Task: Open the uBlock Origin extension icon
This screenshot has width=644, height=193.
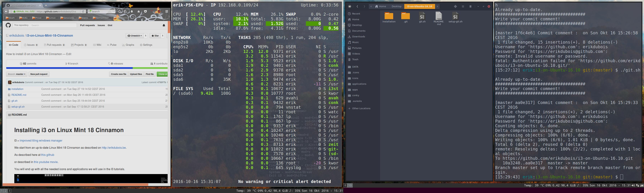Action: click(x=159, y=11)
